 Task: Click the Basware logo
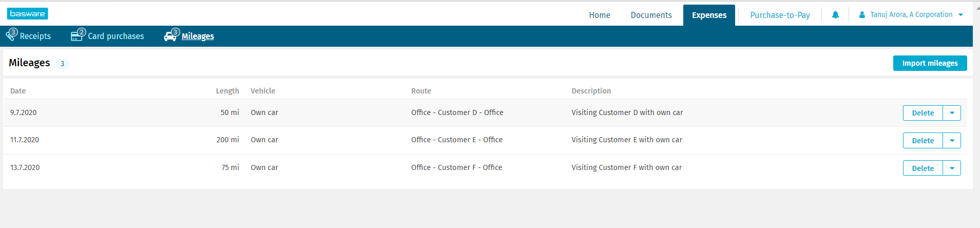[x=27, y=14]
